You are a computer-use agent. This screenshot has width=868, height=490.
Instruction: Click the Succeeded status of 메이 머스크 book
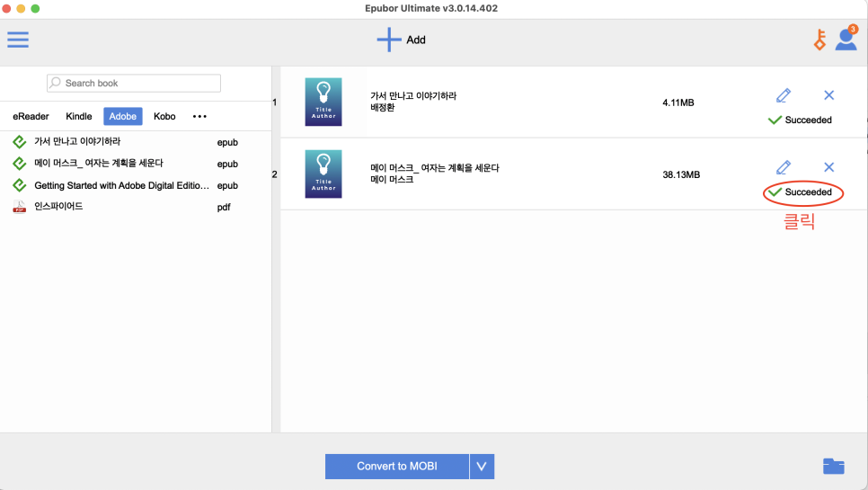(x=800, y=192)
